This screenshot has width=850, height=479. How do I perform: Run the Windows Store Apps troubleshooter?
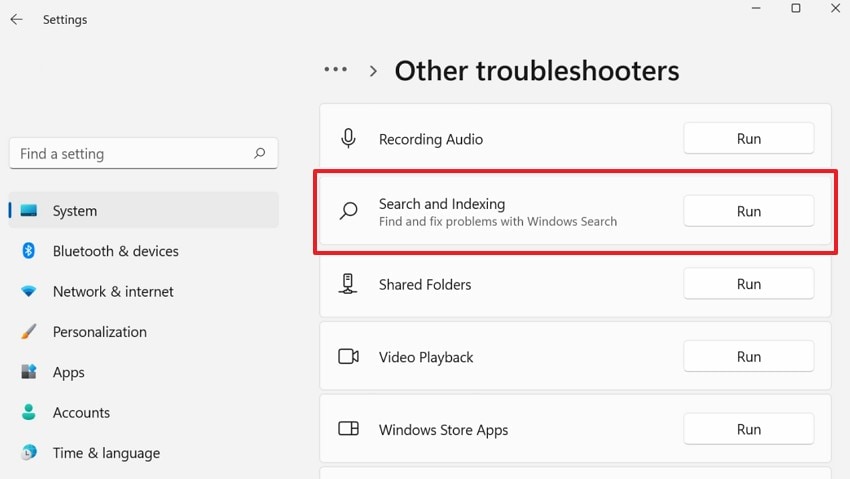[748, 429]
